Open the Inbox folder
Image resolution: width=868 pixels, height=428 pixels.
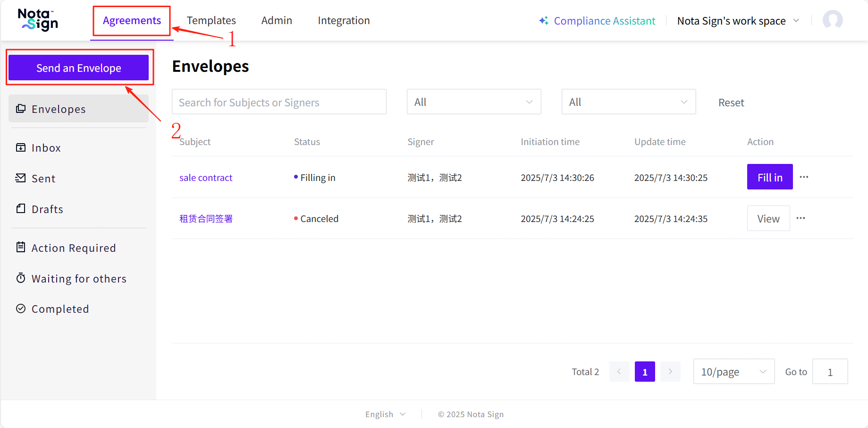pyautogui.click(x=46, y=148)
